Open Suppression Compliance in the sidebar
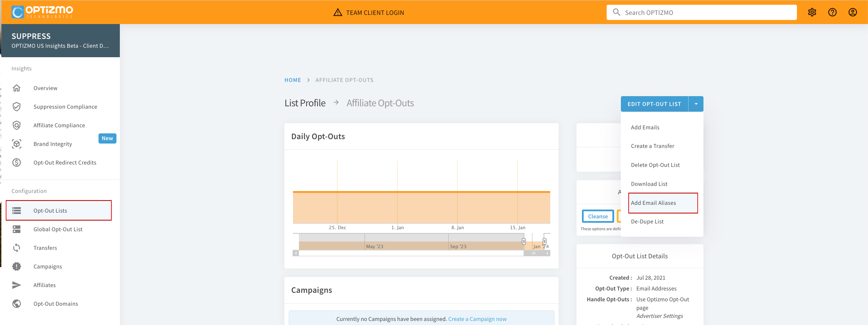This screenshot has height=325, width=868. (x=65, y=107)
